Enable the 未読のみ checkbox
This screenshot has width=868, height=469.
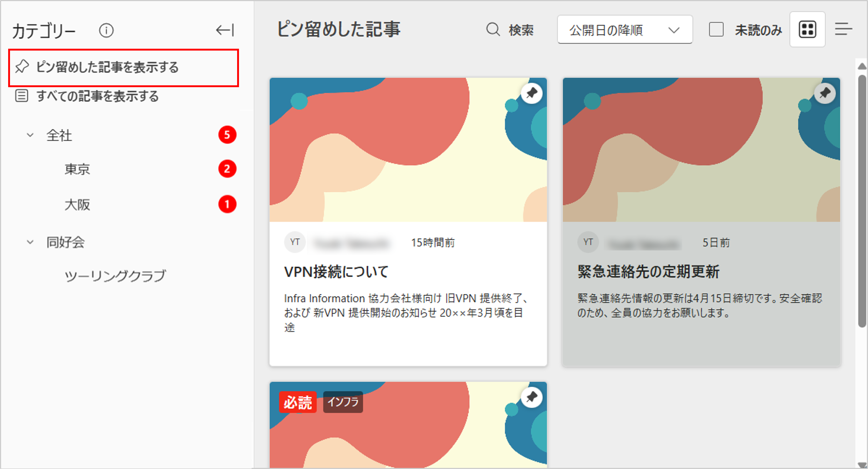pyautogui.click(x=716, y=30)
